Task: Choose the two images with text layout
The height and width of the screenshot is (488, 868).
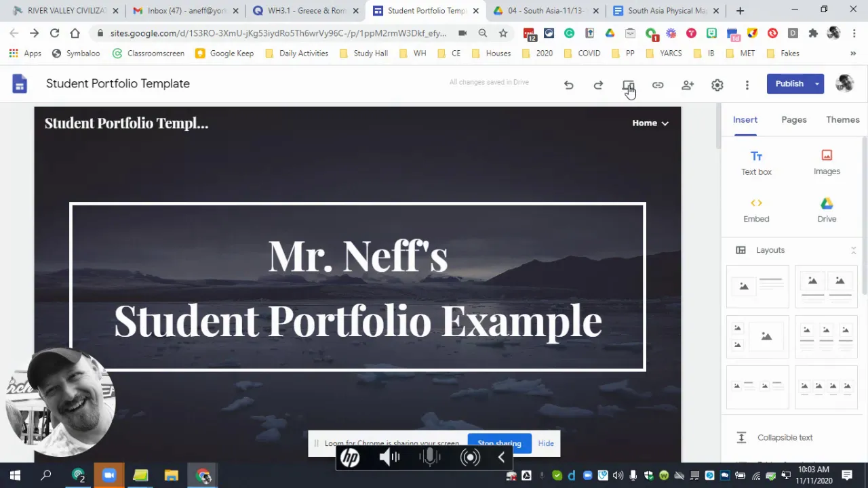Action: (826, 286)
